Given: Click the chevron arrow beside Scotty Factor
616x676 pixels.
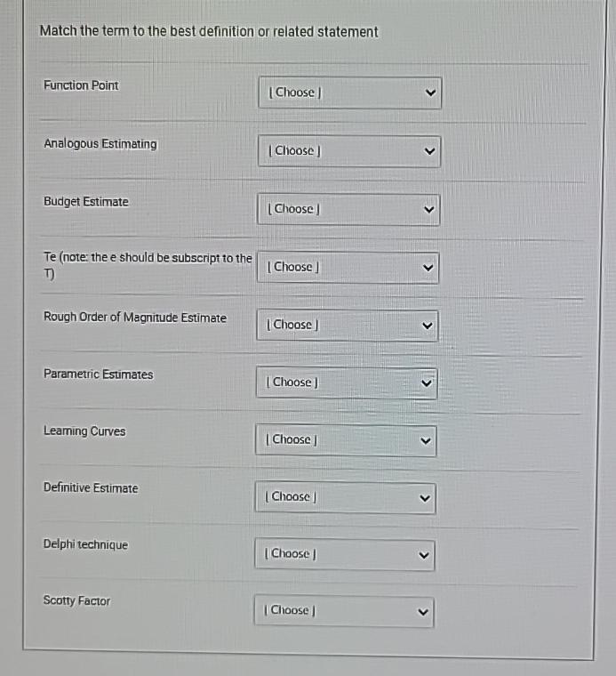Looking at the screenshot, I should coord(423,612).
